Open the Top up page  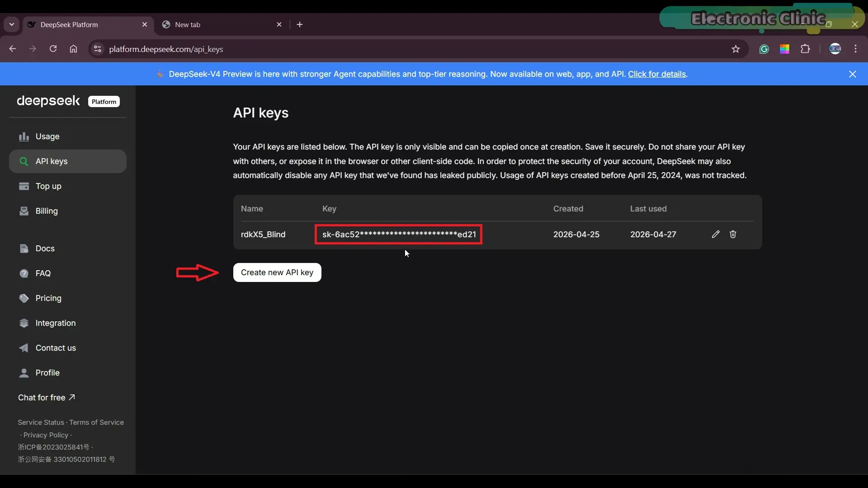pos(68,186)
